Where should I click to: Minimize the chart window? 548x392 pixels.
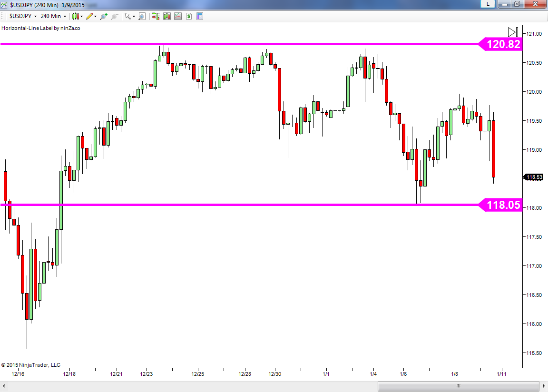(x=504, y=4)
